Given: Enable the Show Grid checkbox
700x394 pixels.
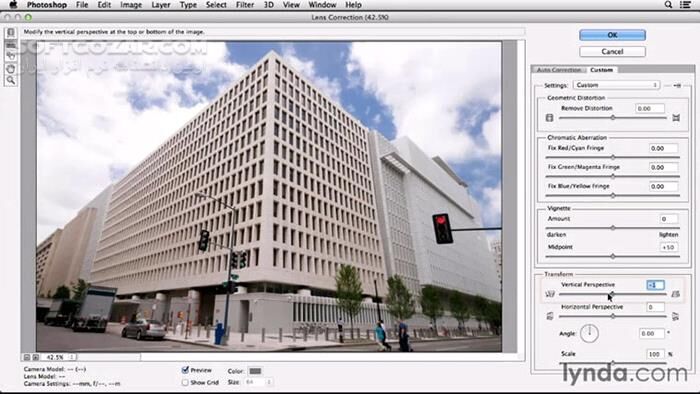Looking at the screenshot, I should coord(185,382).
